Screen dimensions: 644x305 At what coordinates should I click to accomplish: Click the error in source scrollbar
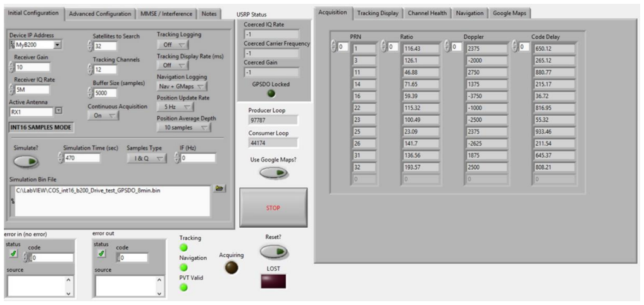point(68,286)
